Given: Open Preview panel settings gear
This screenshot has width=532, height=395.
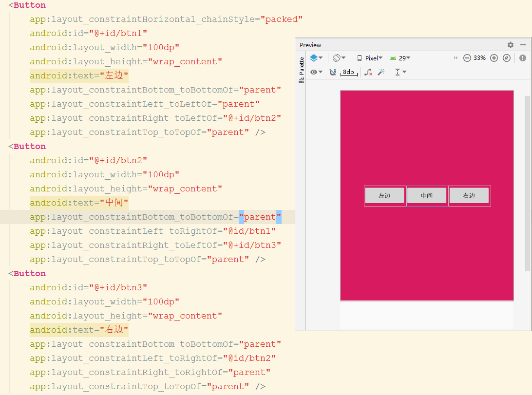Looking at the screenshot, I should [510, 45].
